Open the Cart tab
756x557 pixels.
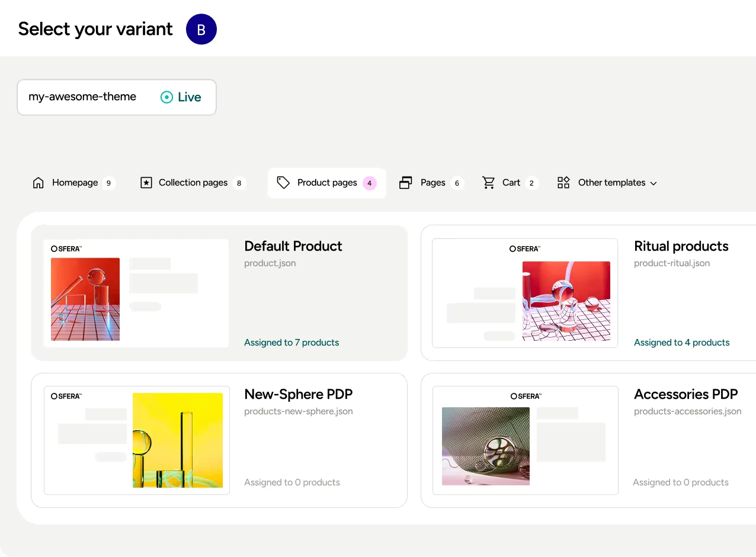click(510, 183)
